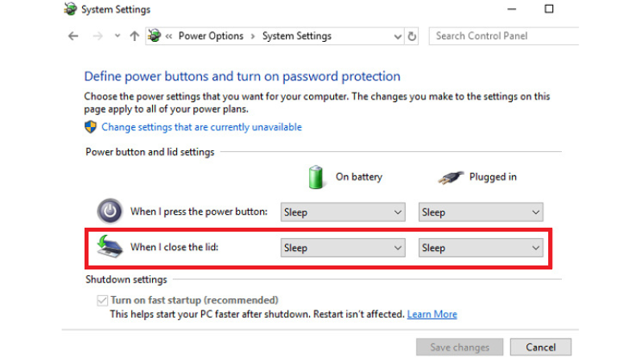Click the Up to parent folder arrow
The image size is (644, 362).
coord(134,36)
